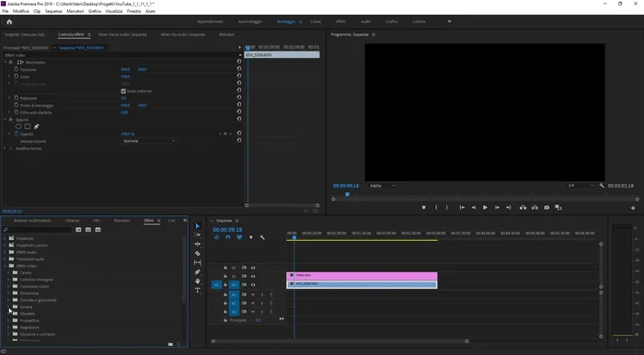Click the Program monitor playhead slider

[347, 195]
